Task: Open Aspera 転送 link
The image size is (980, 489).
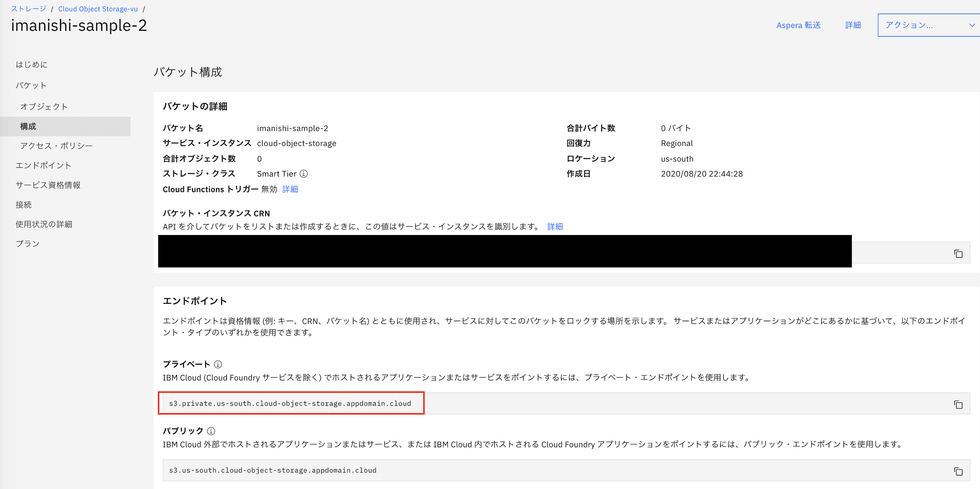Action: [798, 25]
